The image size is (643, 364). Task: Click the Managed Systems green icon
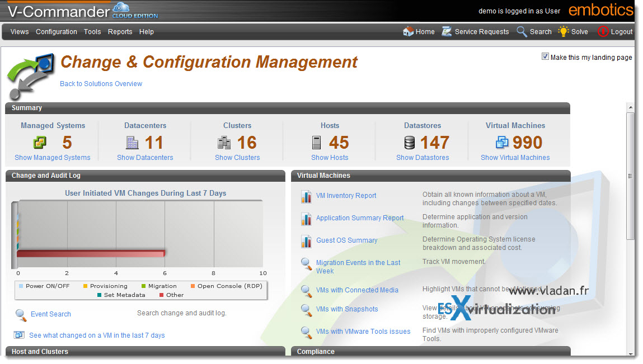click(40, 143)
